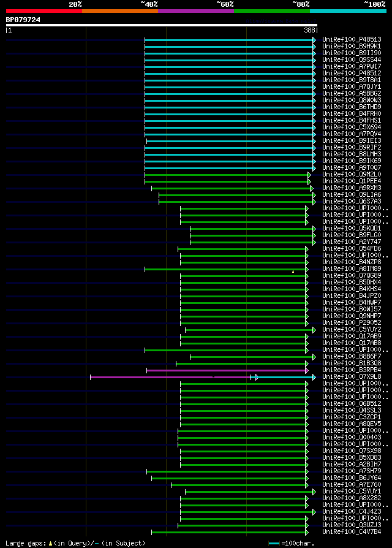Select hit label UniRef100_P48512
This screenshot has height=548, width=392.
[x=352, y=73]
